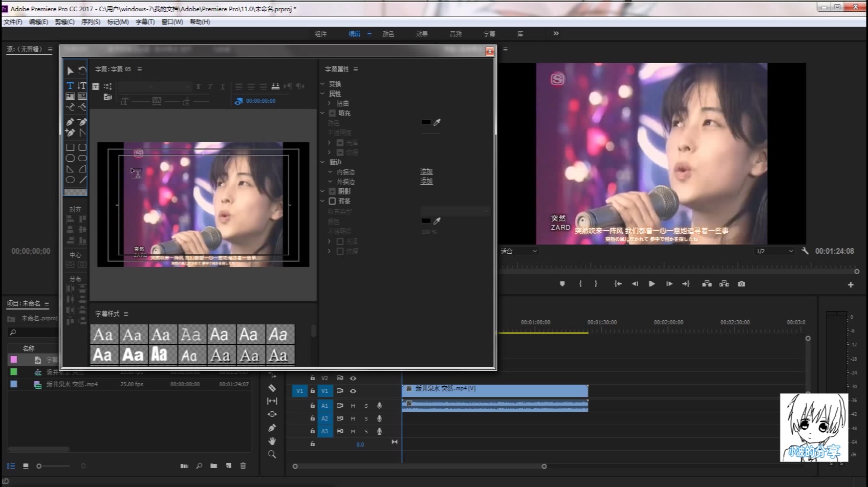The height and width of the screenshot is (487, 868).
Task: Pick fill color with the eyedropper
Action: coord(437,122)
